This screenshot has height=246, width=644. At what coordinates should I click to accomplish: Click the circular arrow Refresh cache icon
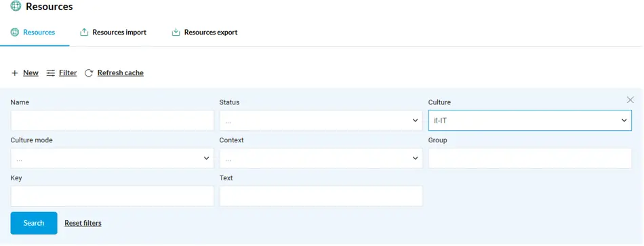pyautogui.click(x=89, y=73)
